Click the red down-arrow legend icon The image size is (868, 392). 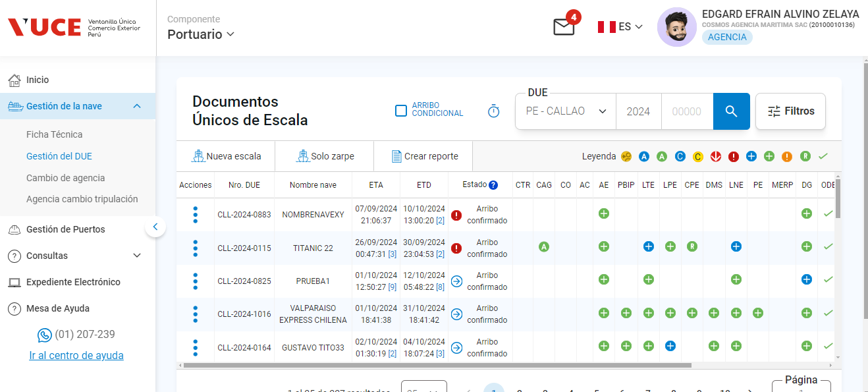click(x=716, y=157)
